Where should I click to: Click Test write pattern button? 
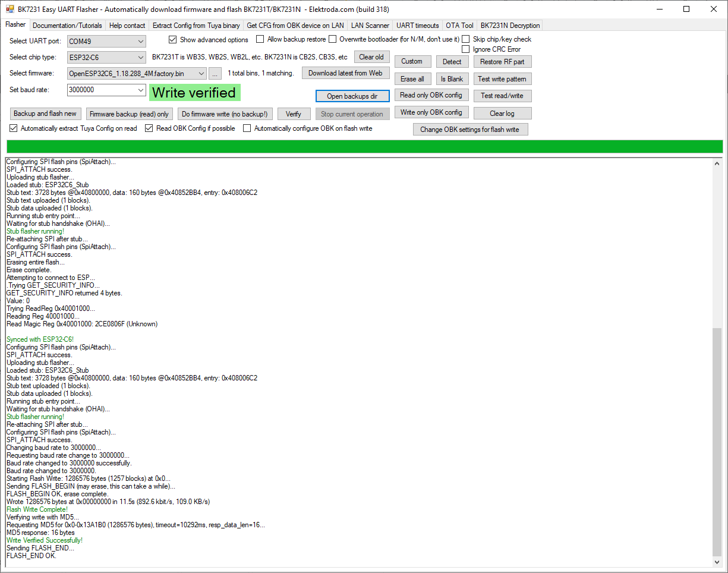coord(502,79)
